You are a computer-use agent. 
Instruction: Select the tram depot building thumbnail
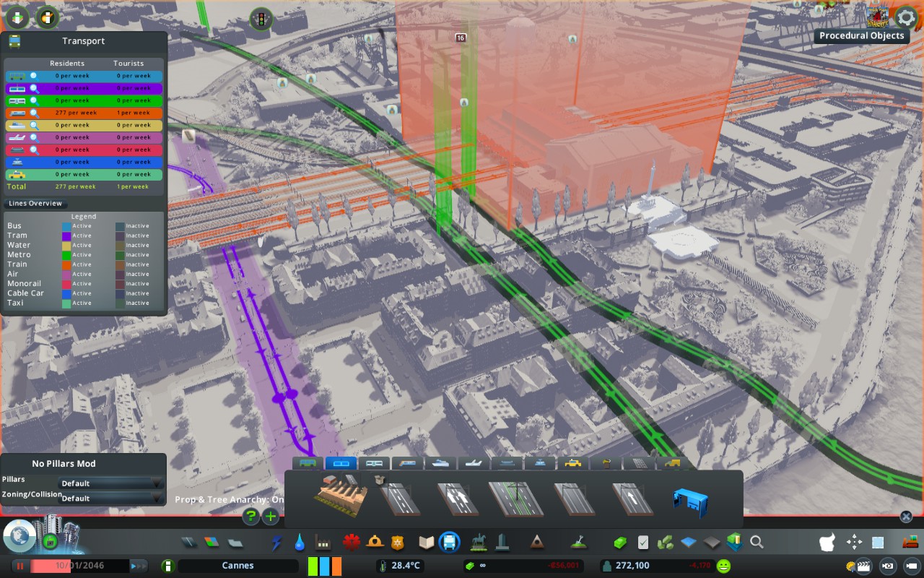pos(341,497)
